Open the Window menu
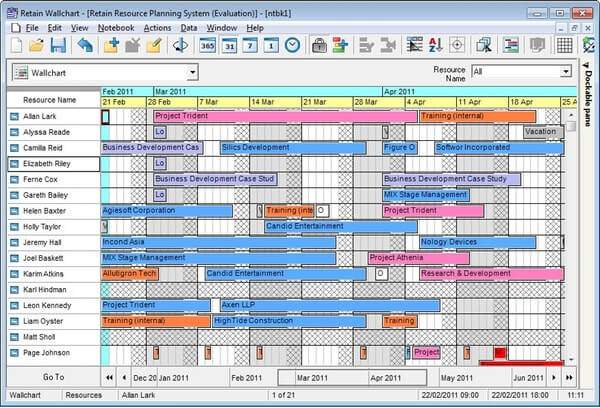 click(222, 28)
